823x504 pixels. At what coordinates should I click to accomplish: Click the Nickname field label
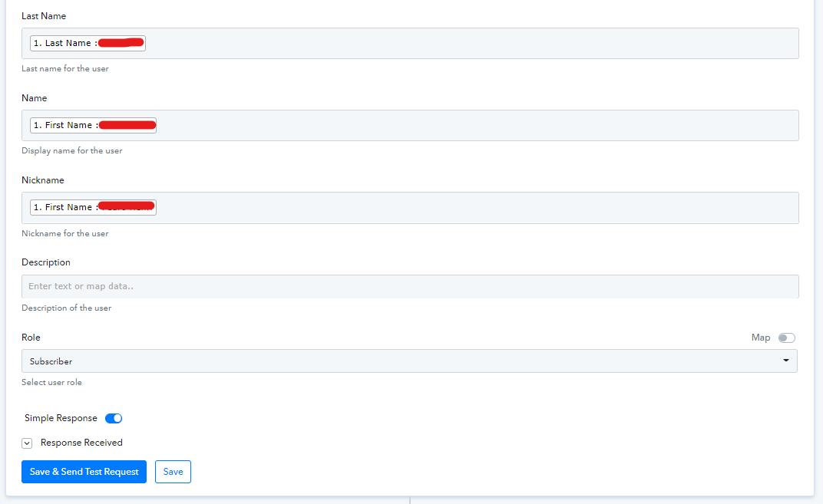point(42,180)
